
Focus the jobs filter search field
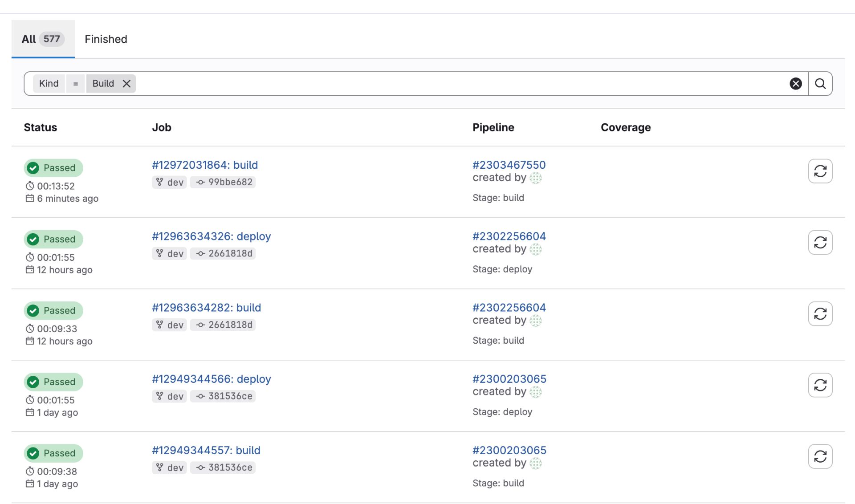(x=445, y=84)
